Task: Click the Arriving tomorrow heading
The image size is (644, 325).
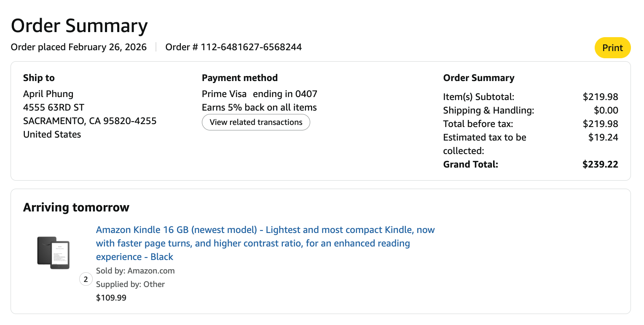Action: pyautogui.click(x=76, y=207)
